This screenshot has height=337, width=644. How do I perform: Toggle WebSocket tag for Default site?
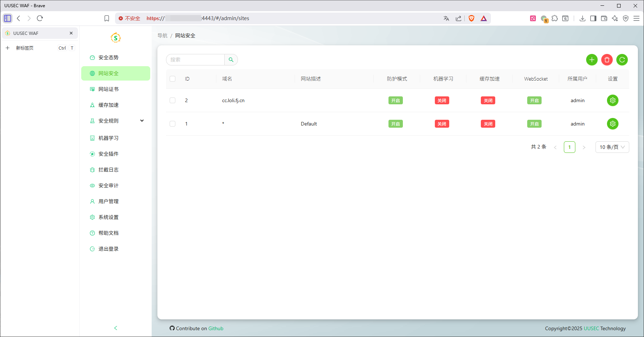(x=534, y=124)
